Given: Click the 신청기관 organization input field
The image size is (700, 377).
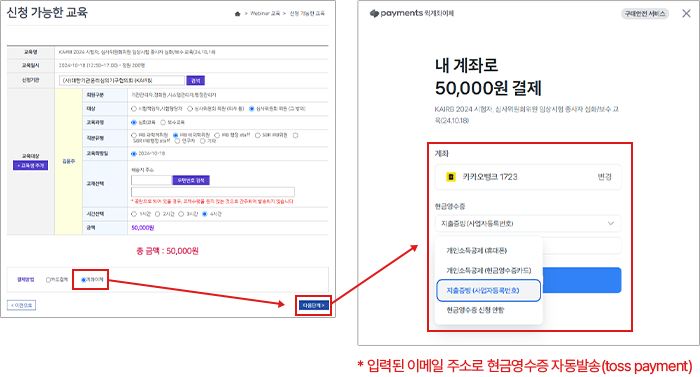Looking at the screenshot, I should click(x=121, y=80).
